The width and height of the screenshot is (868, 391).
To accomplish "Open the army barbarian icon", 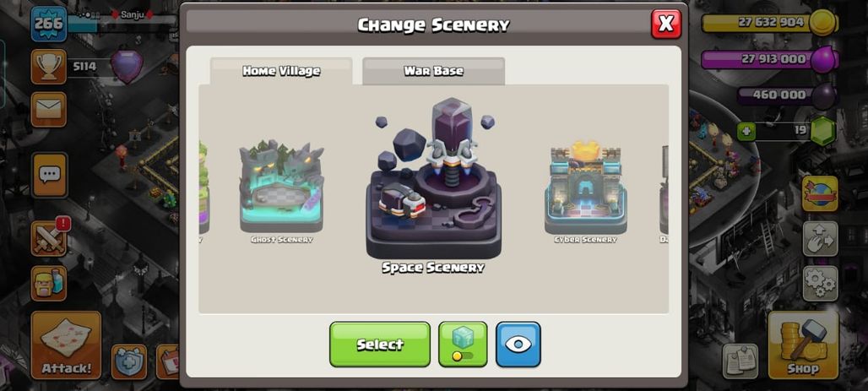I will coord(49,283).
